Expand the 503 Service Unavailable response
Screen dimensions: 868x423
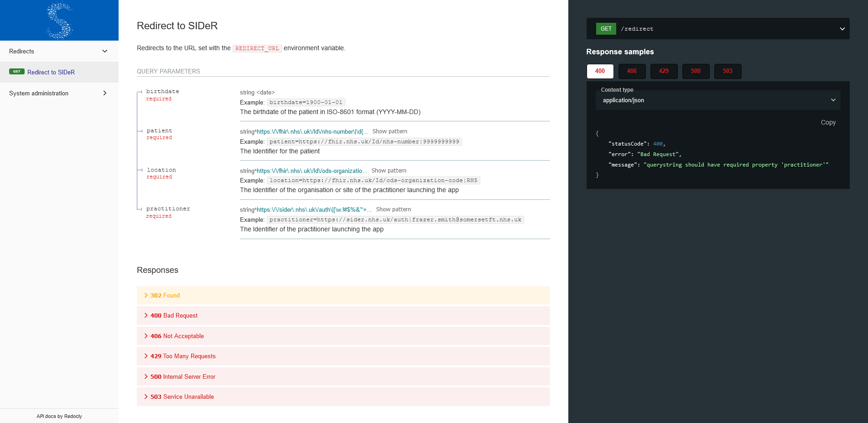click(x=343, y=397)
